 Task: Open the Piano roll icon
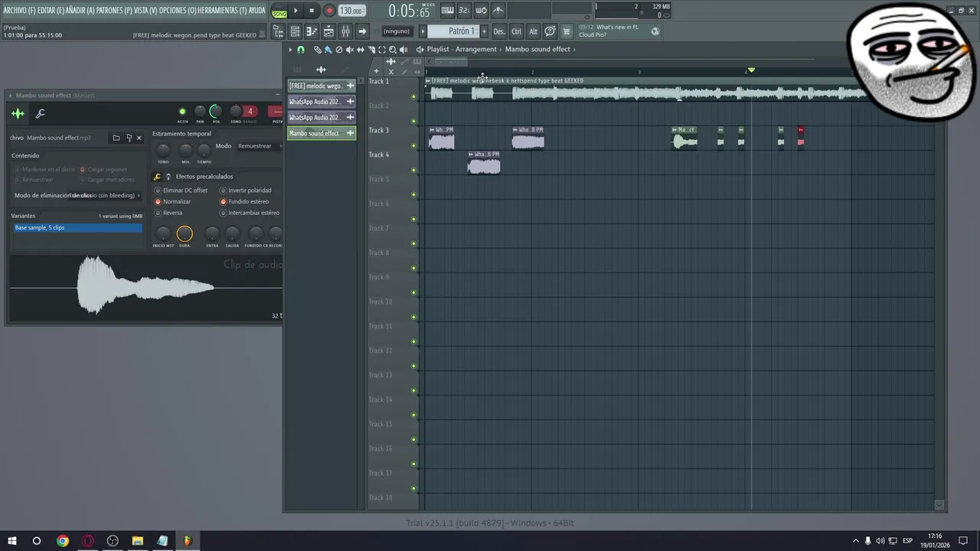click(312, 31)
